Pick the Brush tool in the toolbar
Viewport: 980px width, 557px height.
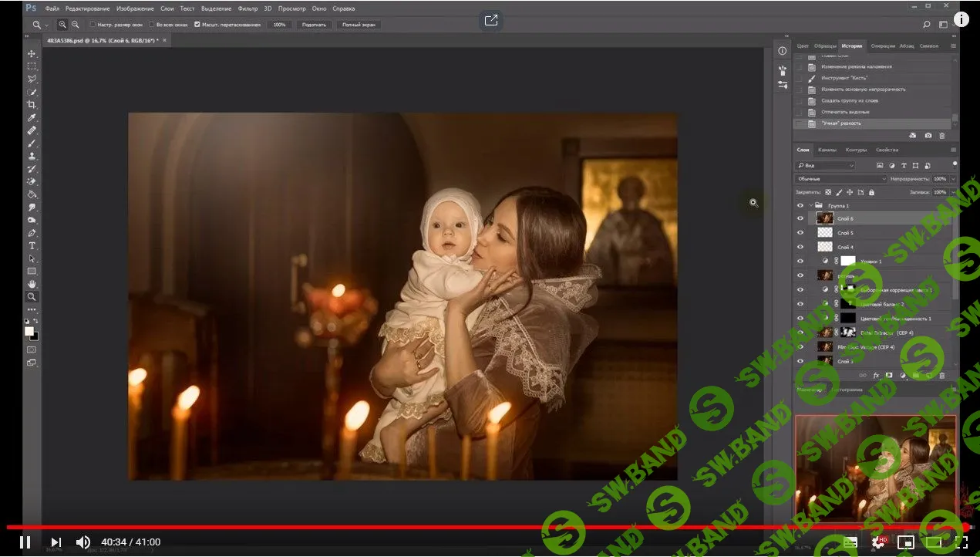point(32,143)
